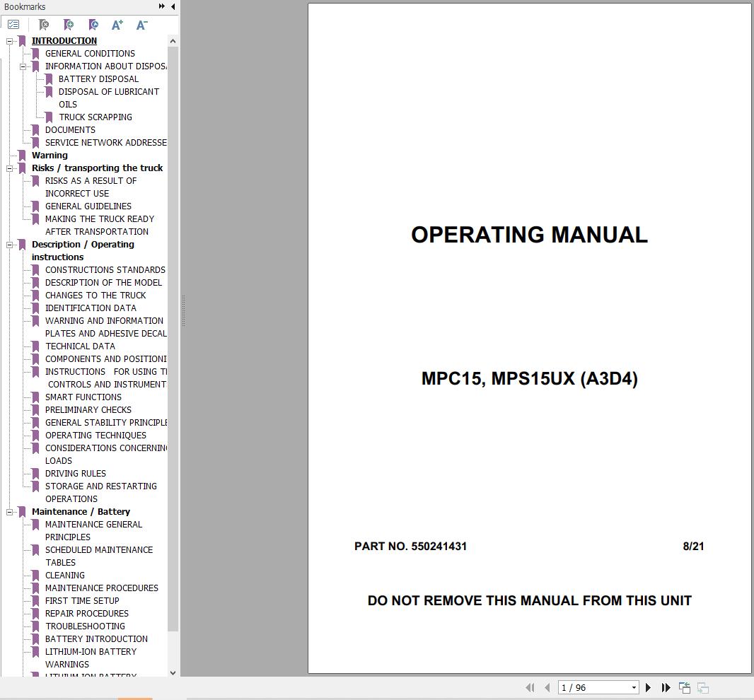Screen dimensions: 754x700
Task: Collapse the INTRODUCTION bookmark node
Action: tap(9, 41)
